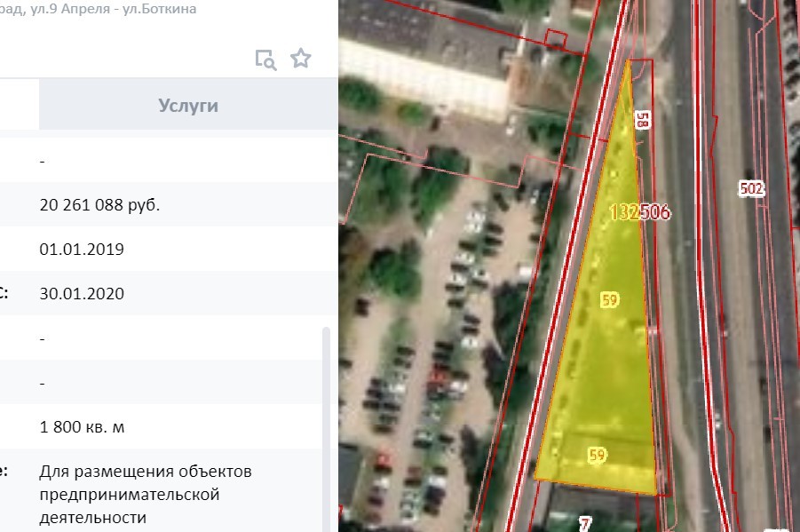Click the zoom-to-object magnifier icon

coord(265,60)
